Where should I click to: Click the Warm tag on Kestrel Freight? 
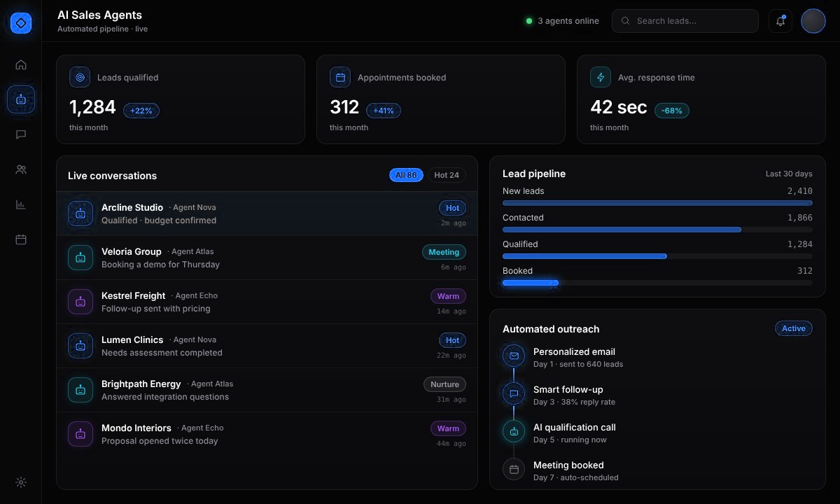pyautogui.click(x=448, y=296)
